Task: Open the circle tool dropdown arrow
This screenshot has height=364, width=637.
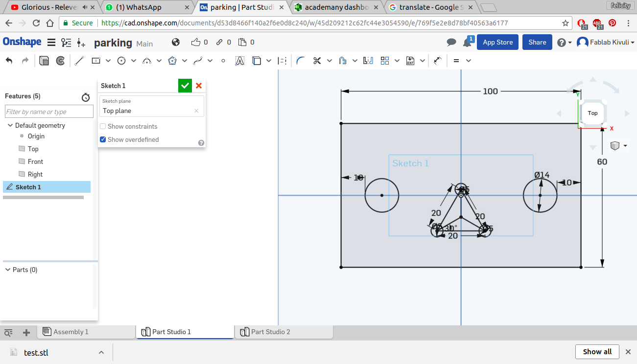Action: pos(134,61)
